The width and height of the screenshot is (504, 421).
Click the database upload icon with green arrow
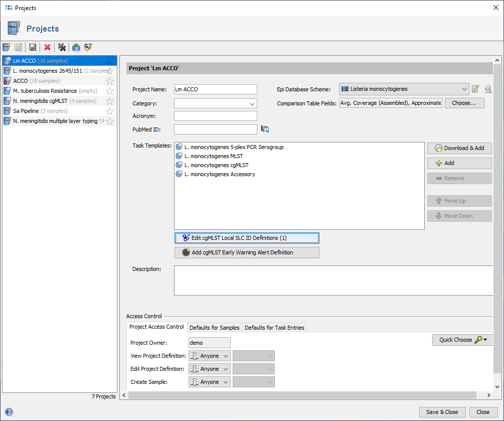[76, 47]
